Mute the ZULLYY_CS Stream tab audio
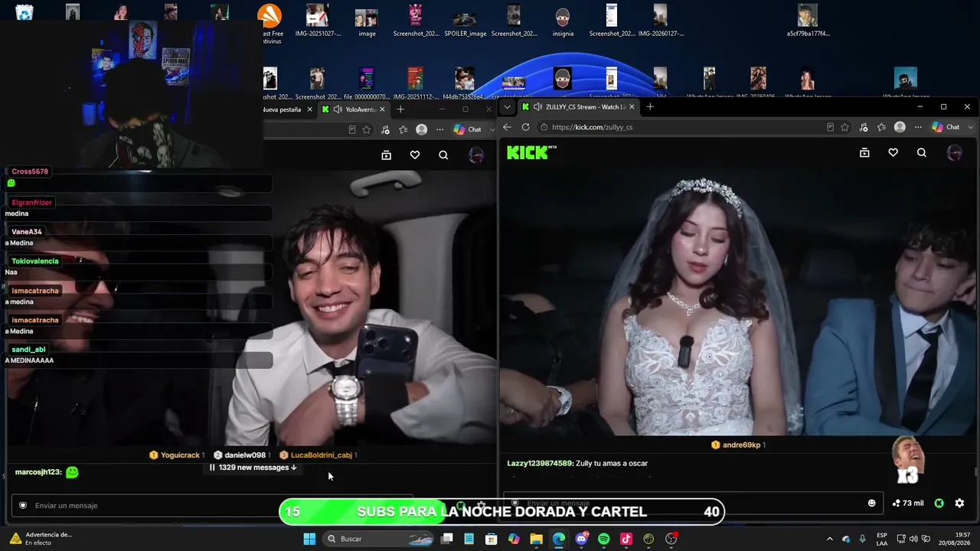 (537, 107)
